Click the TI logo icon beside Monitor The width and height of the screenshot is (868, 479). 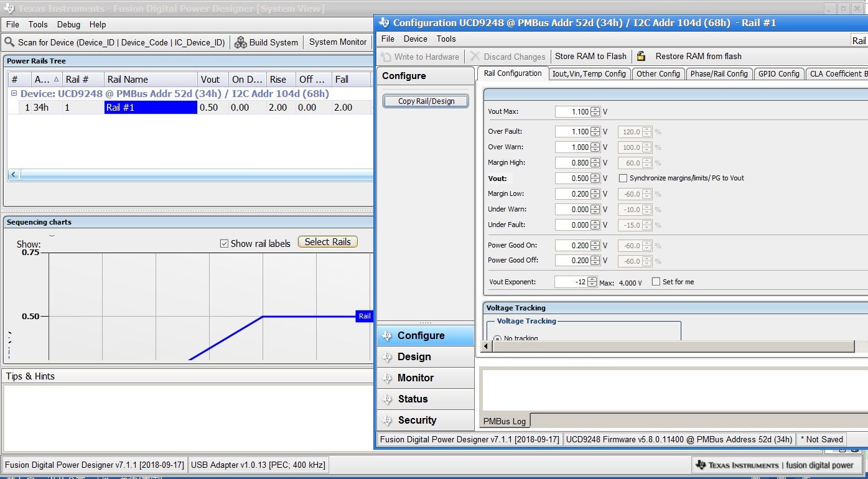click(x=386, y=378)
